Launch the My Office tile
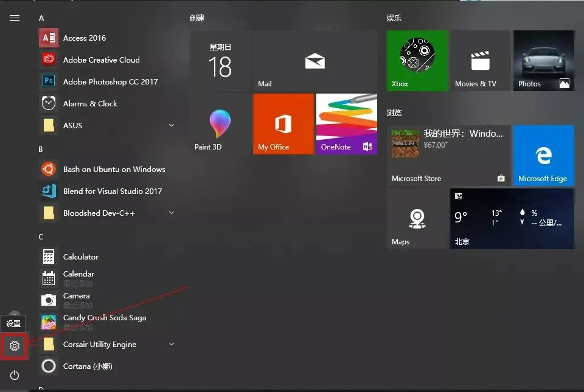The height and width of the screenshot is (392, 584). tap(283, 124)
